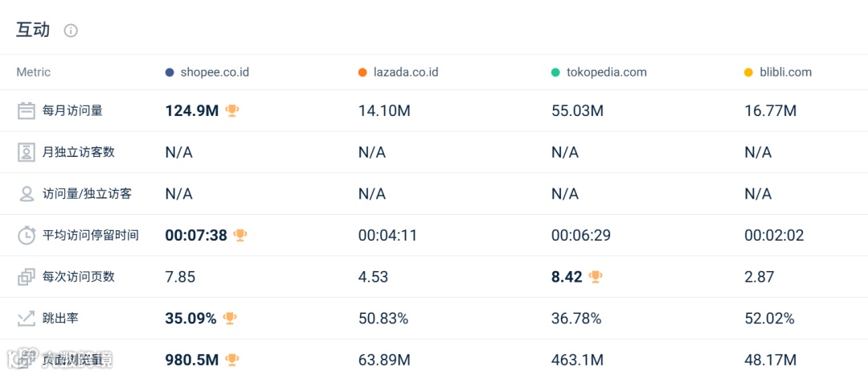The width and height of the screenshot is (868, 375).
Task: Click the trophy icon beside 980.5M
Action: (232, 360)
